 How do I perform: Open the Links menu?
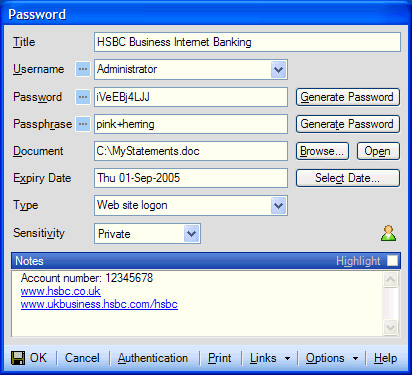point(263,358)
